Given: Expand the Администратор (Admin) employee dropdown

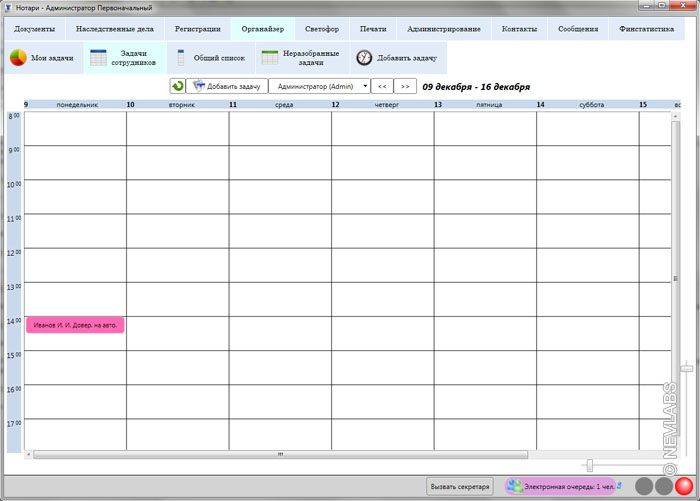Looking at the screenshot, I should (x=319, y=87).
